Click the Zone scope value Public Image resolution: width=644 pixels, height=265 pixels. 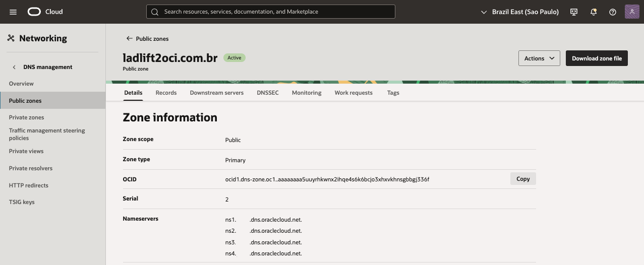point(233,140)
